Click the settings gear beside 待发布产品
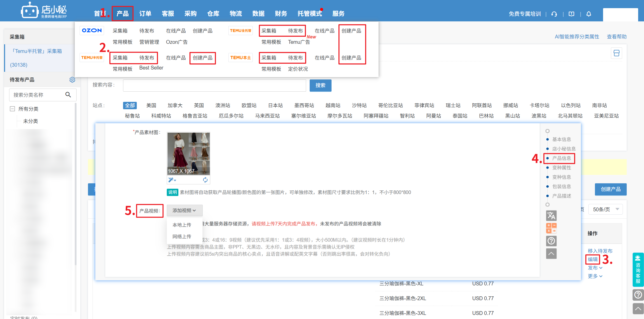 coord(72,80)
